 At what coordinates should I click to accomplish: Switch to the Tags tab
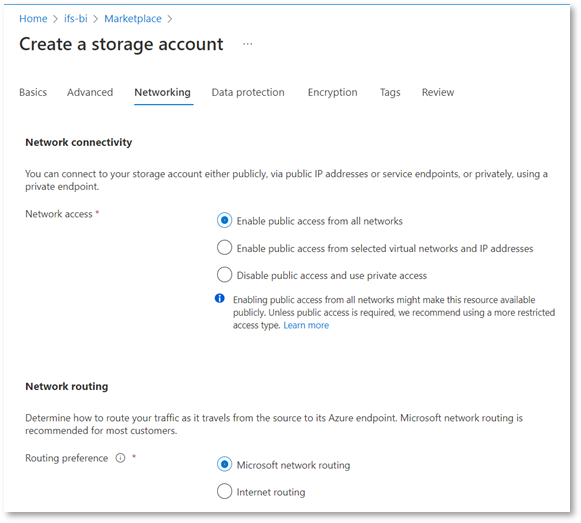390,92
